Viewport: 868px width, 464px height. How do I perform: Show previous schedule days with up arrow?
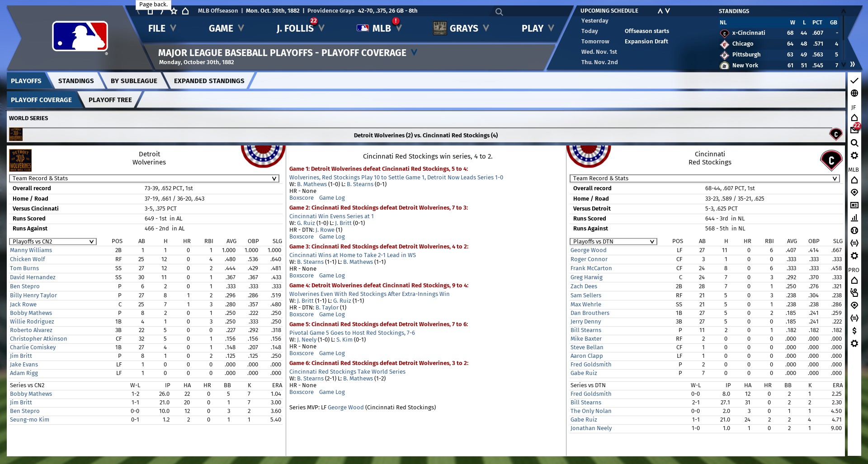[660, 11]
